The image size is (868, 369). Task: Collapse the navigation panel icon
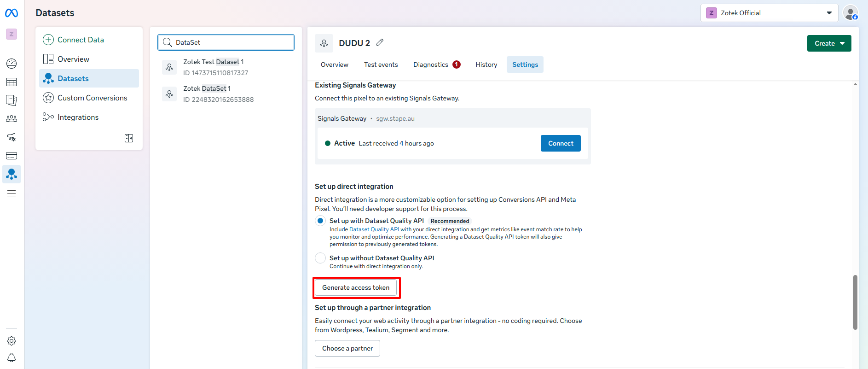tap(129, 138)
